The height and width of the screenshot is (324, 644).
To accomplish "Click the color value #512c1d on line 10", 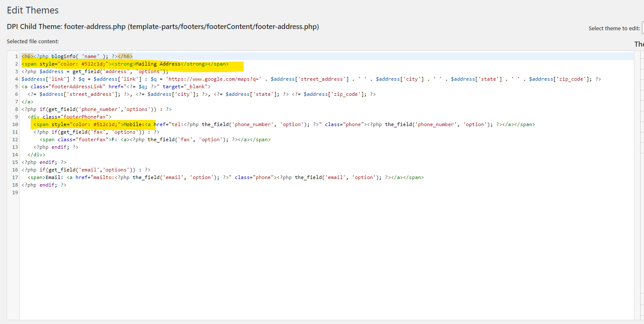I will click(x=106, y=124).
